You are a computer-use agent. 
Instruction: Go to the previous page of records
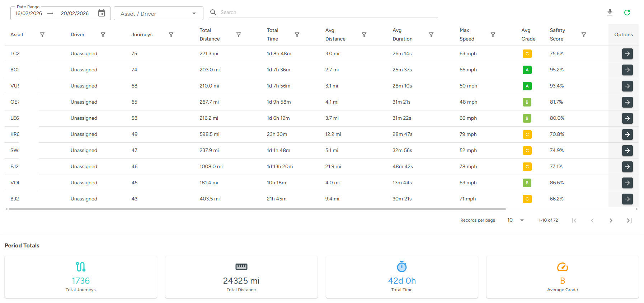point(592,221)
